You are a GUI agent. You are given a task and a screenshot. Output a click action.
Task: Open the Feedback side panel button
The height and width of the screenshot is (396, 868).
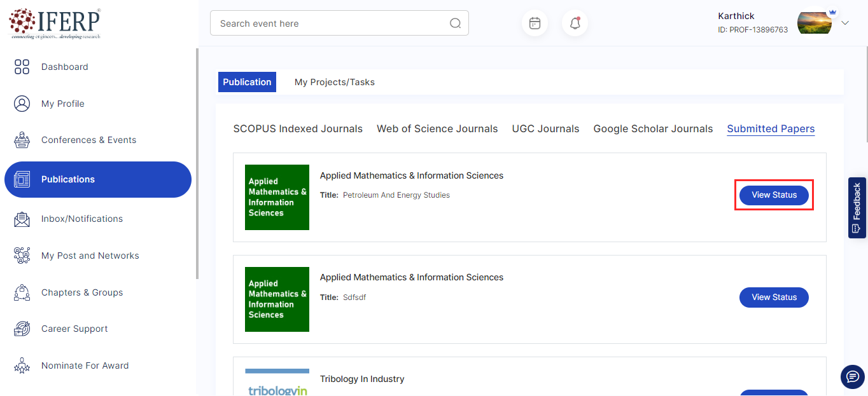(x=857, y=208)
